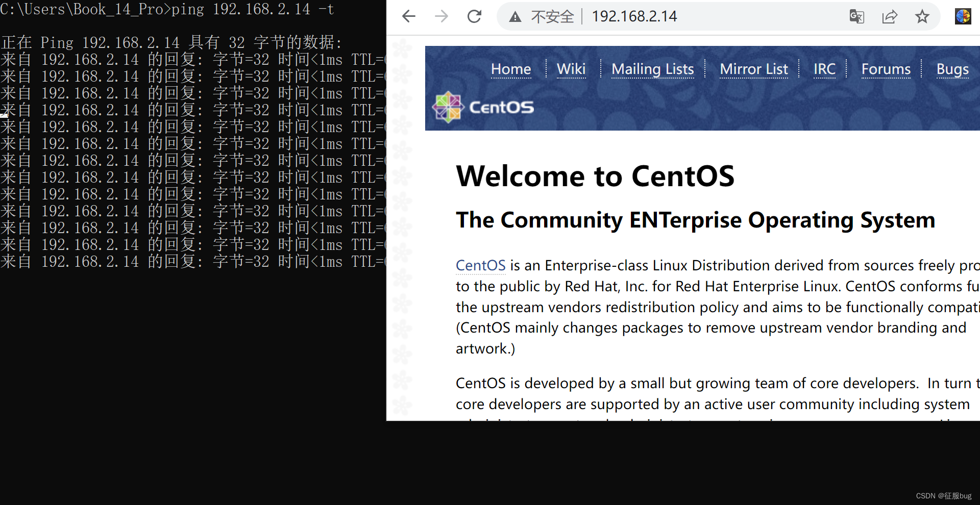
Task: Reload the 192.168.2.14 page
Action: click(x=474, y=16)
